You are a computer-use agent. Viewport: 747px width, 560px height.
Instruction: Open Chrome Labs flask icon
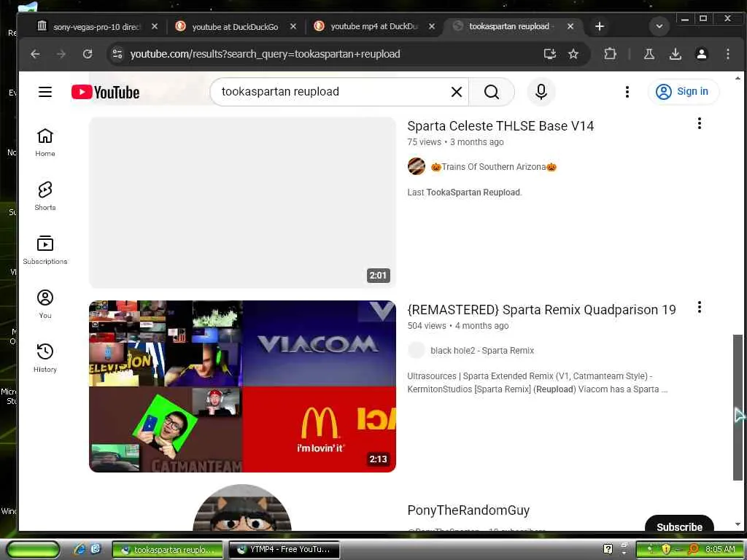pyautogui.click(x=649, y=54)
